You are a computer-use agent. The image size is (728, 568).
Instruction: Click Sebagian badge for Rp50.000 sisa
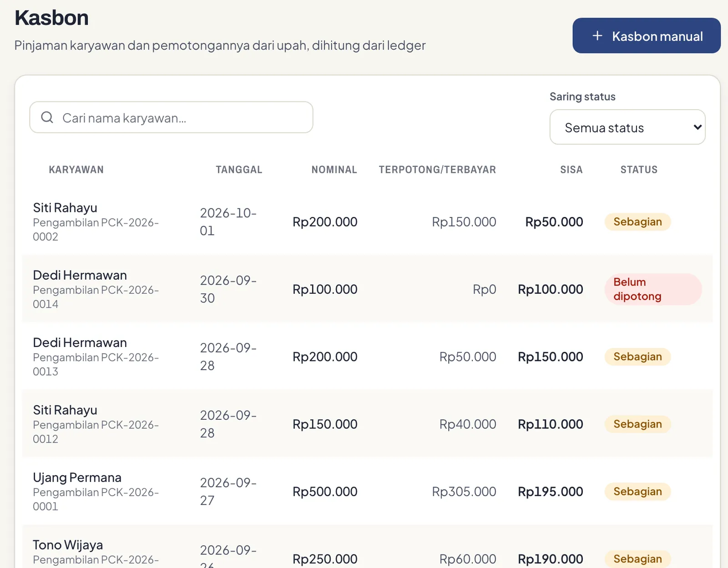click(637, 221)
